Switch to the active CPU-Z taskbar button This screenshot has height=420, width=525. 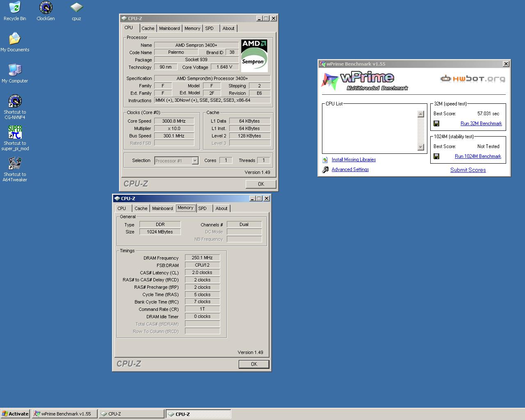tap(199, 414)
